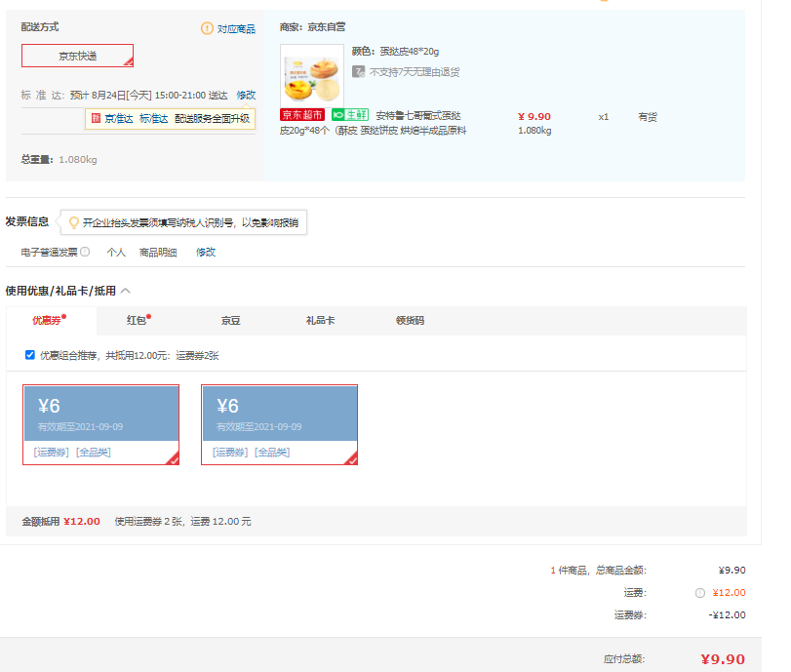Switch to the 领货码 tab
Screen dimensions: 791x672
point(410,320)
